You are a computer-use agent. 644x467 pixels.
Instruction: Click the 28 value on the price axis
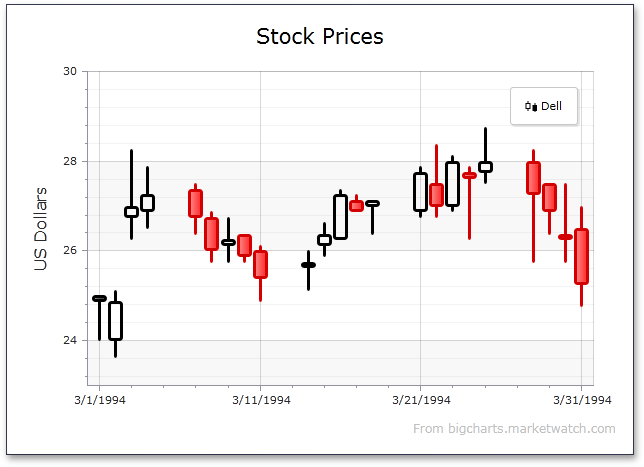(x=70, y=161)
